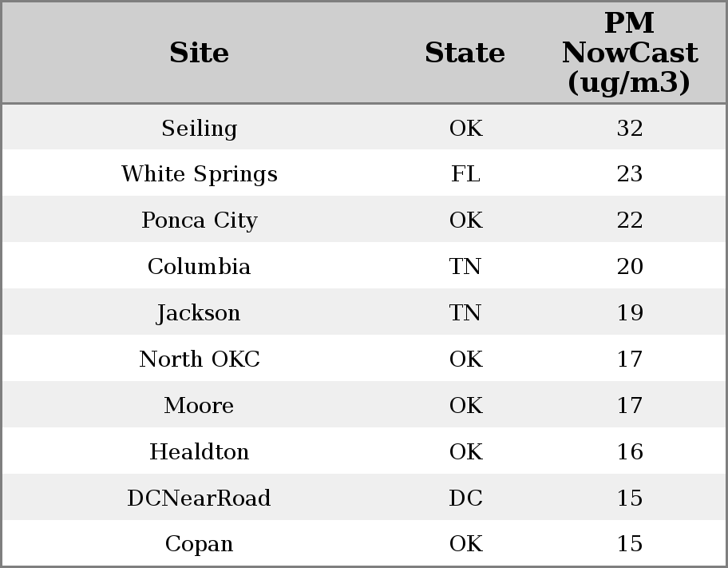Select the DCNearRoad site cell
The height and width of the screenshot is (568, 728).
[x=199, y=498]
